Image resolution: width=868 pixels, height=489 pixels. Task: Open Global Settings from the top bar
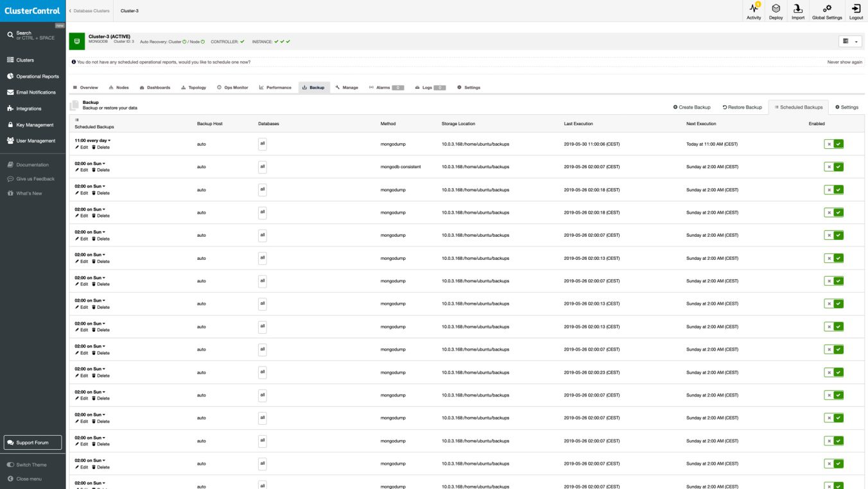(827, 11)
